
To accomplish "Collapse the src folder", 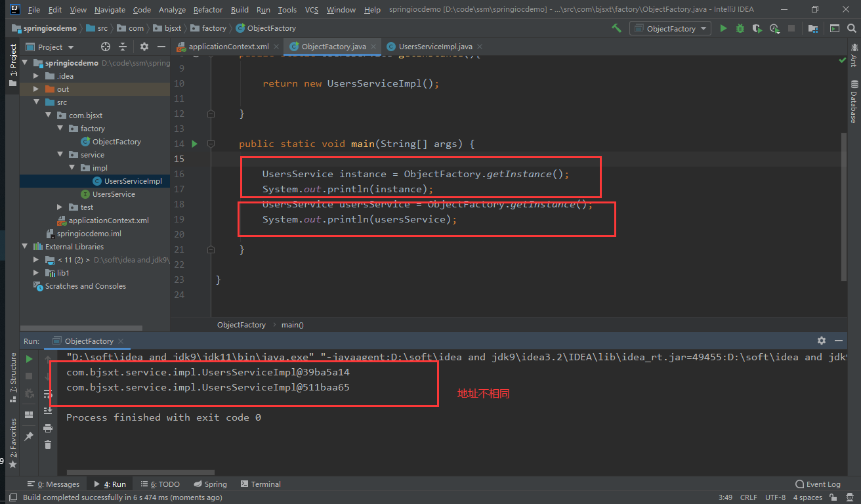I will pyautogui.click(x=37, y=102).
